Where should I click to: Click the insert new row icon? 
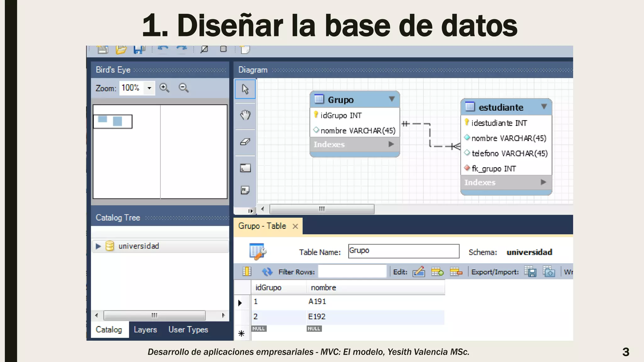(x=437, y=271)
